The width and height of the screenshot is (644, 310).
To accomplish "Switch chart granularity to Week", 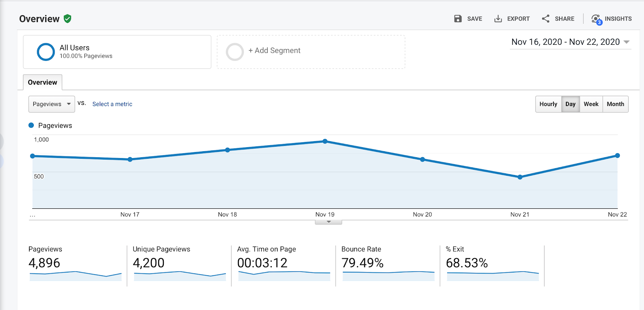I will coord(591,104).
